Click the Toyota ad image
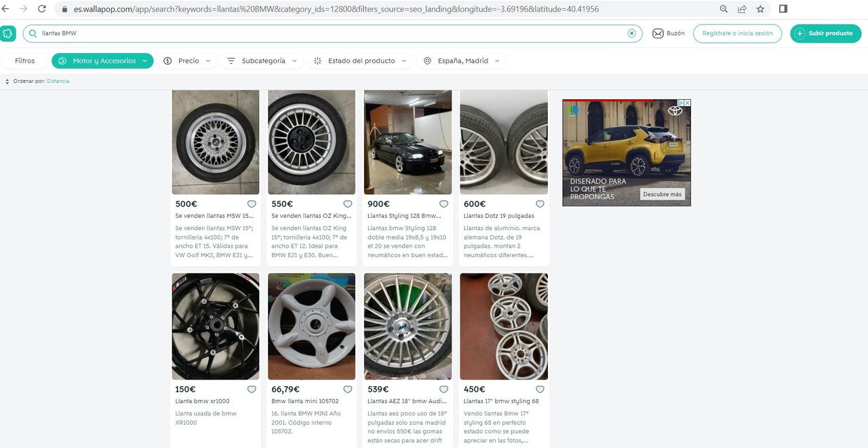The height and width of the screenshot is (448, 868). pyautogui.click(x=626, y=153)
